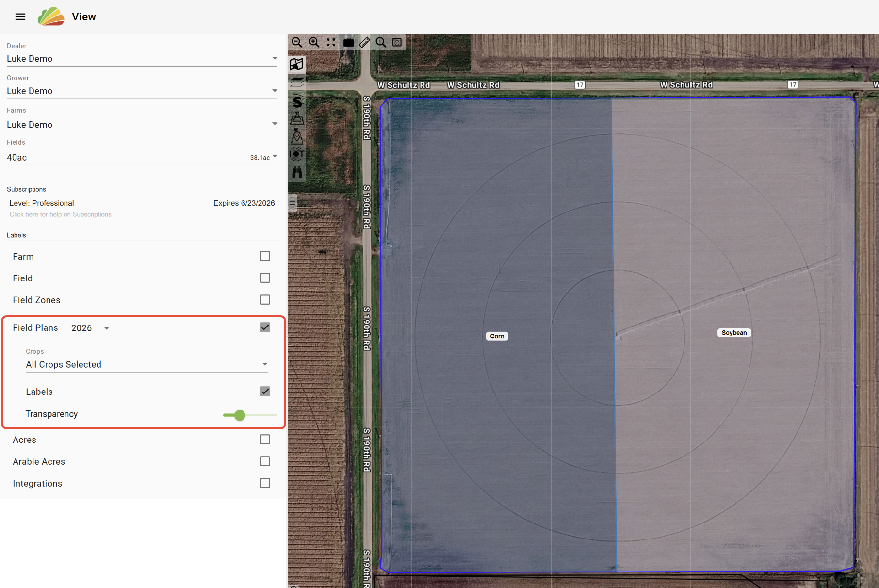Enable the Arable Acres checkbox
Image resolution: width=879 pixels, height=588 pixels.
(265, 461)
